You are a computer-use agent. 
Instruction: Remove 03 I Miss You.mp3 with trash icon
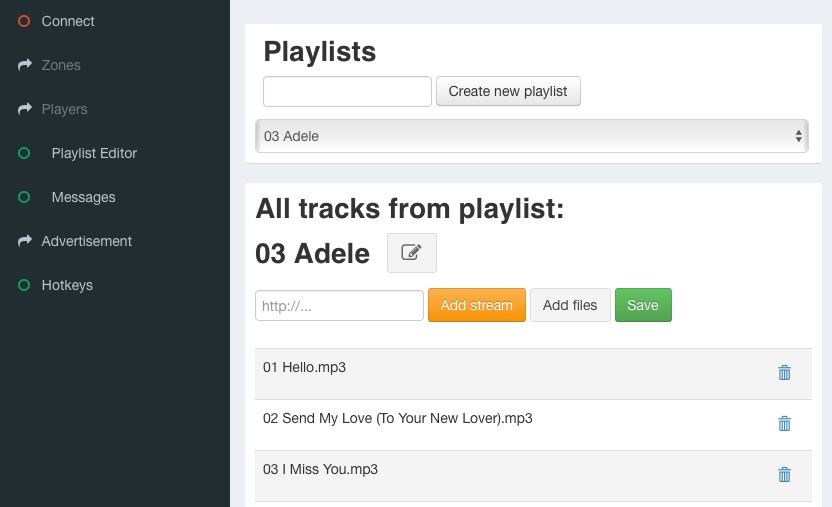[784, 475]
